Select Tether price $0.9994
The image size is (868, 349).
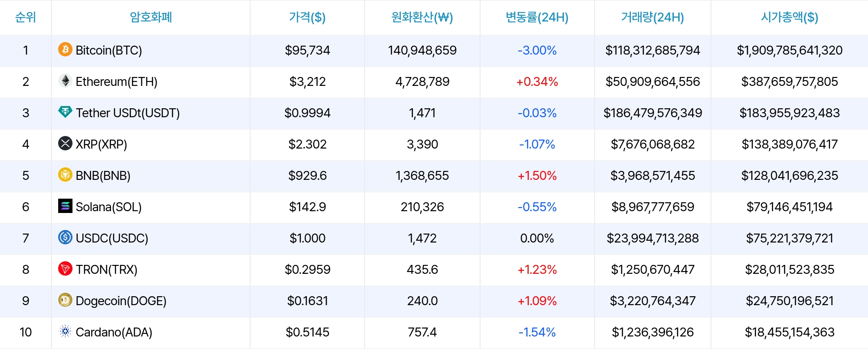point(307,113)
